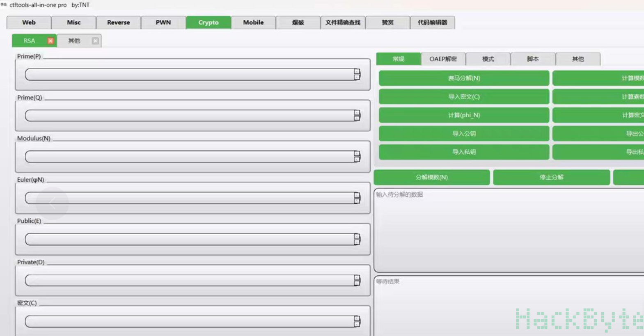
Task: Go to the 脚本 tab
Action: (533, 59)
